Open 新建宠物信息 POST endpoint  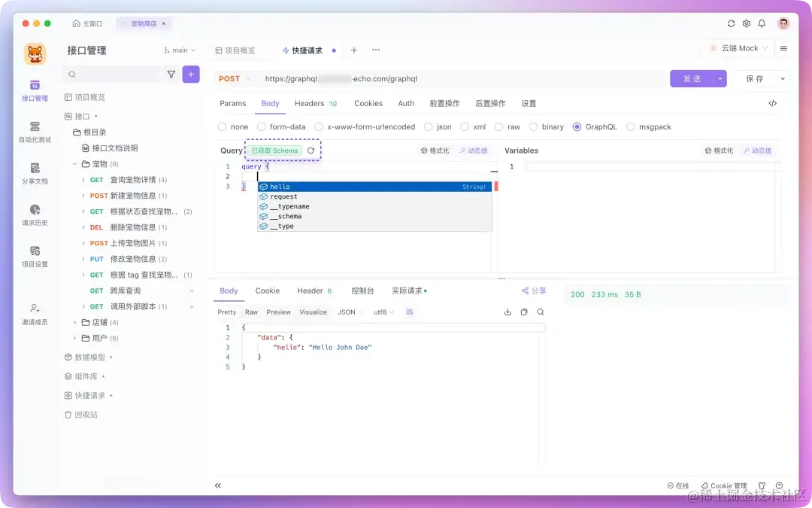[129, 196]
